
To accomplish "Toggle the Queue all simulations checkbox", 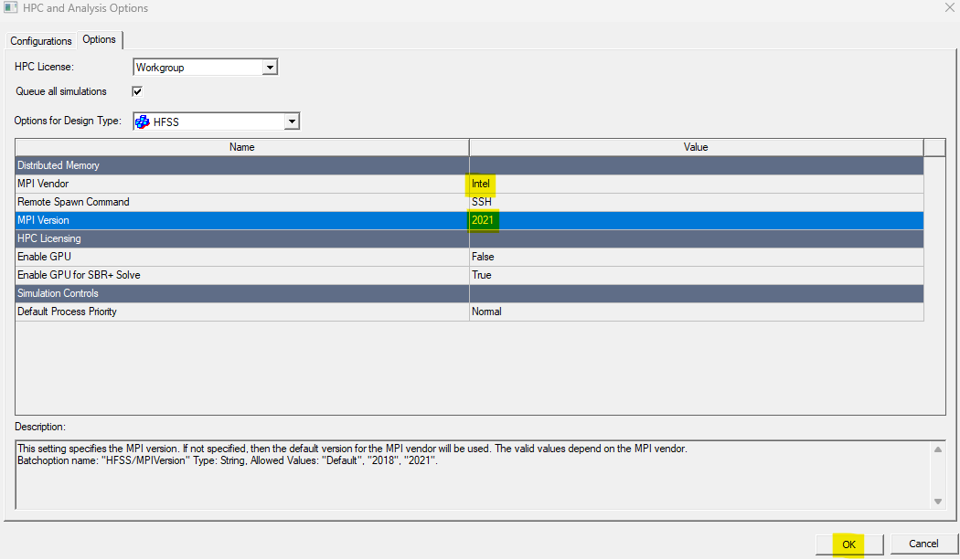I will (x=137, y=91).
